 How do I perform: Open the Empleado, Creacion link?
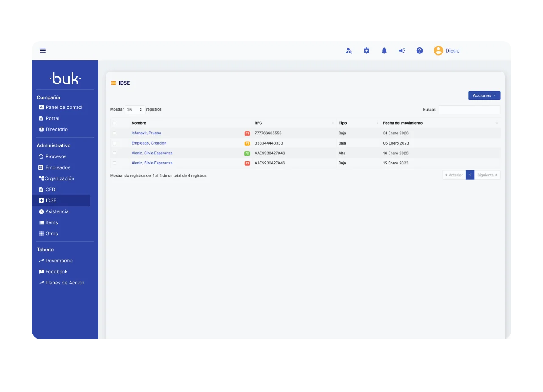click(x=149, y=143)
